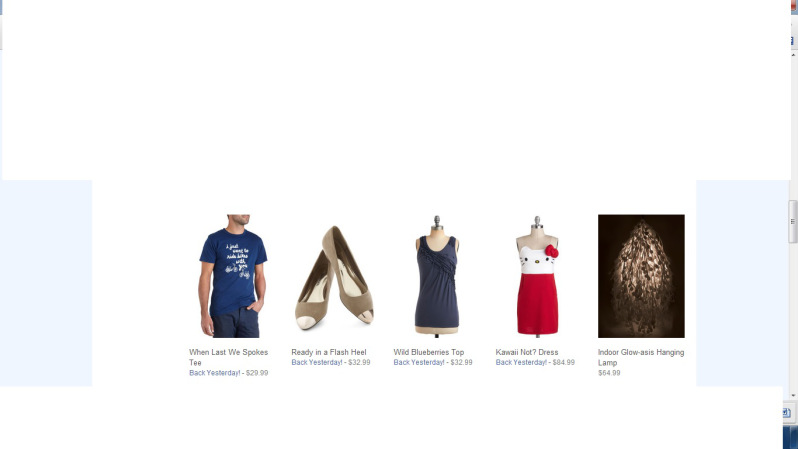Viewport: 798px width, 449px height.
Task: Open the blue bike tee product image
Action: tap(233, 276)
